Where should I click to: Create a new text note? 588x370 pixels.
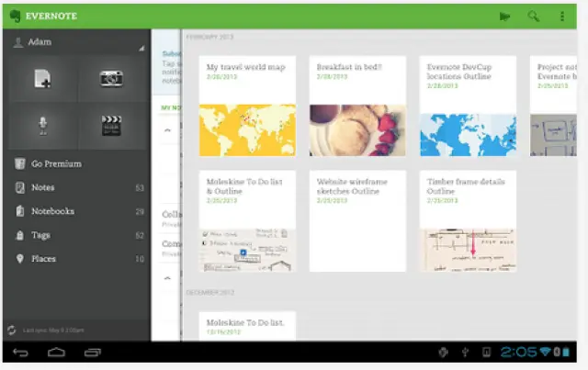pyautogui.click(x=42, y=80)
